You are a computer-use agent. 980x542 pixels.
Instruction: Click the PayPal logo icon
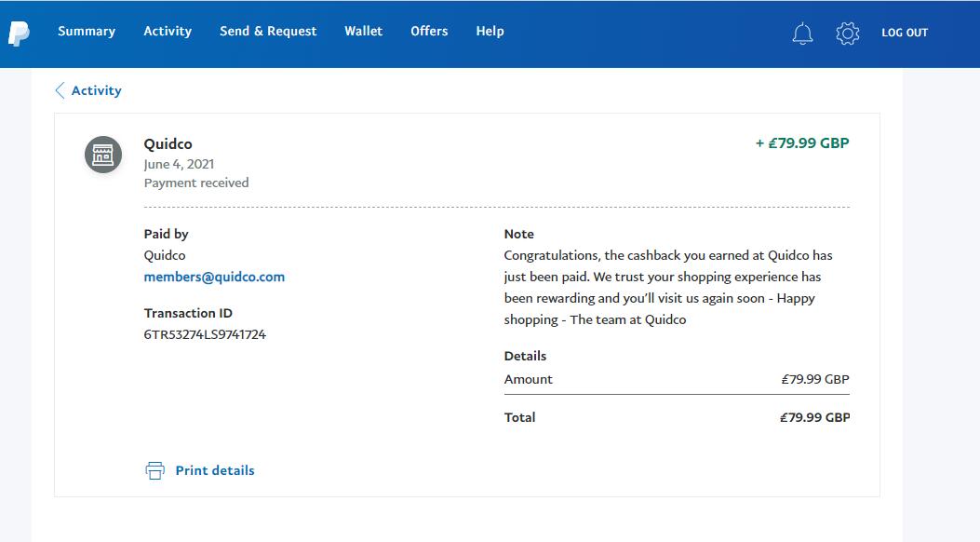click(x=19, y=33)
